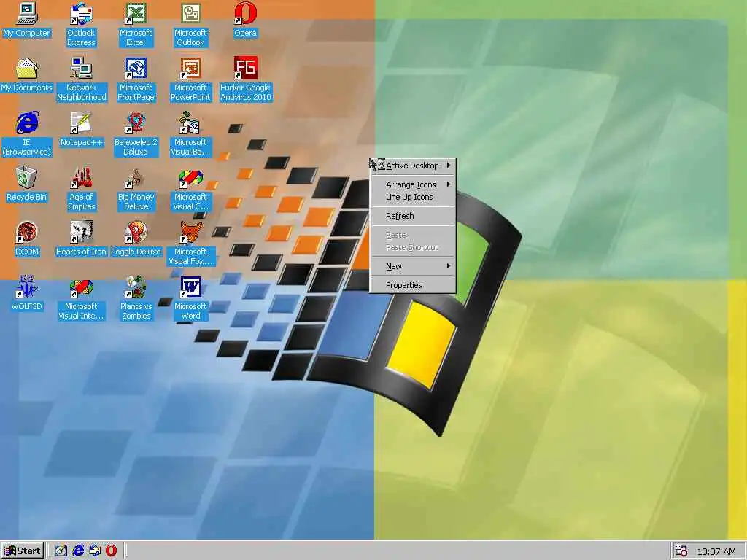Open Properties from the context menu

(413, 285)
